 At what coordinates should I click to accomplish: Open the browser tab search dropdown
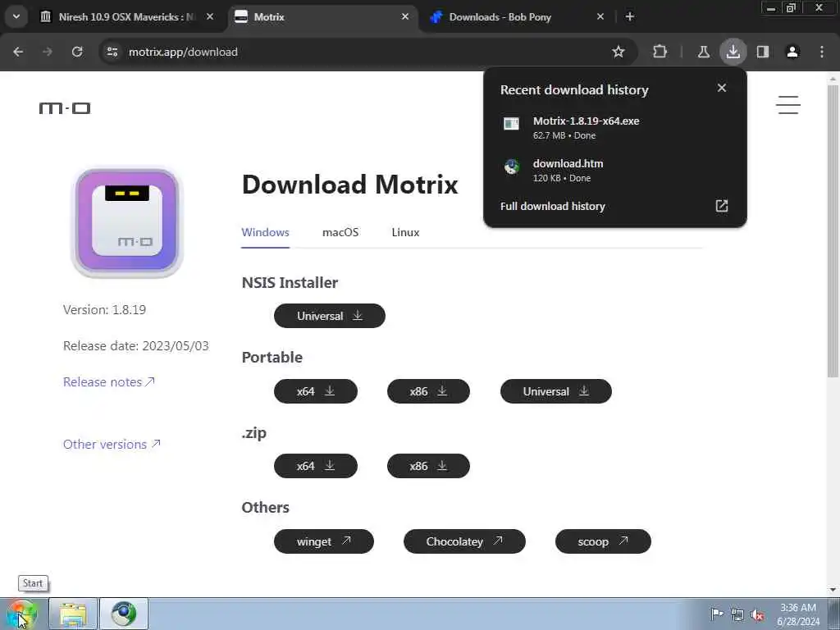(16, 16)
